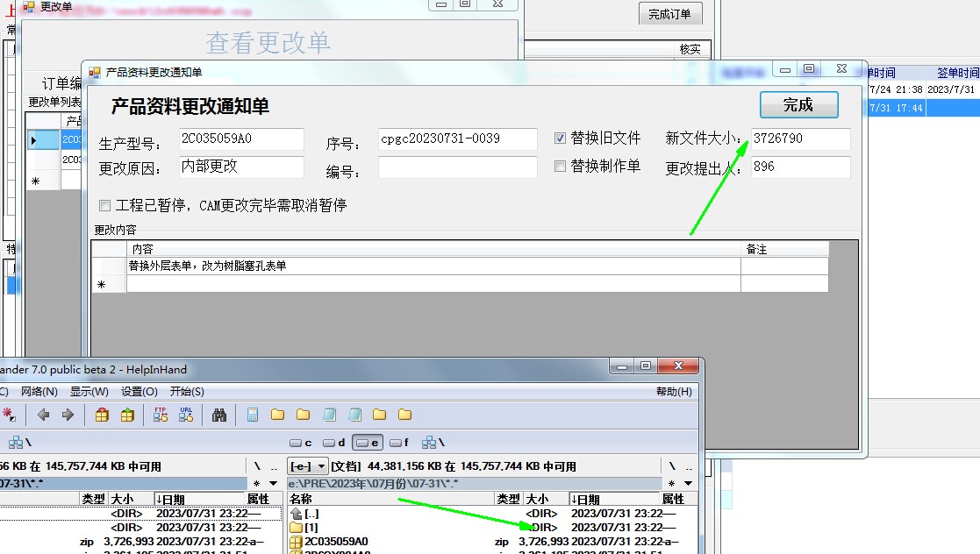
Task: Select 2C035059A0 file name in right panel
Action: click(x=336, y=542)
